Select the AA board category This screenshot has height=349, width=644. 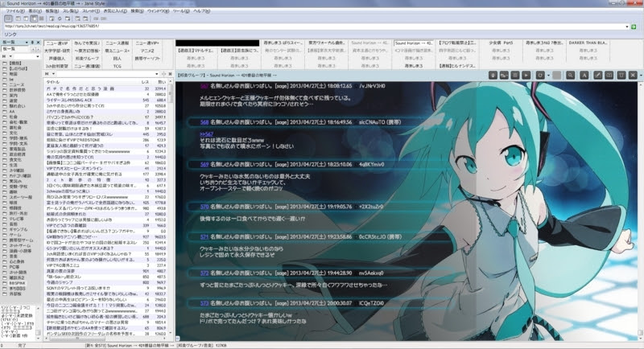(x=12, y=112)
